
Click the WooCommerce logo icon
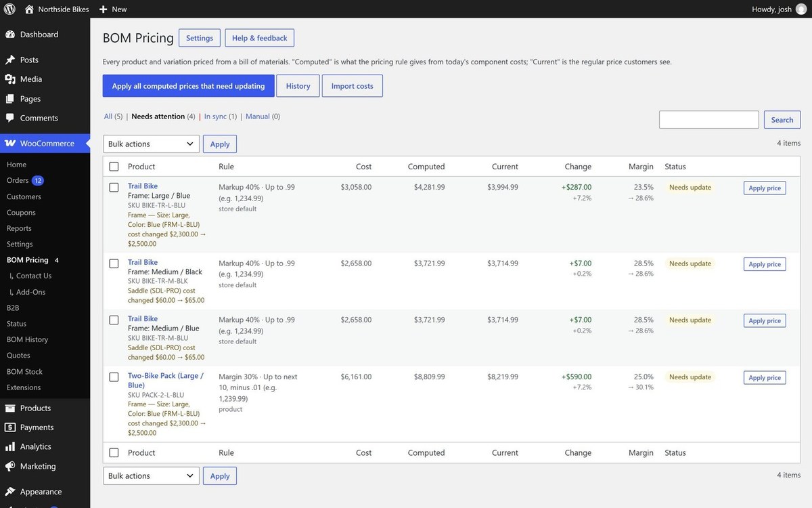click(10, 144)
